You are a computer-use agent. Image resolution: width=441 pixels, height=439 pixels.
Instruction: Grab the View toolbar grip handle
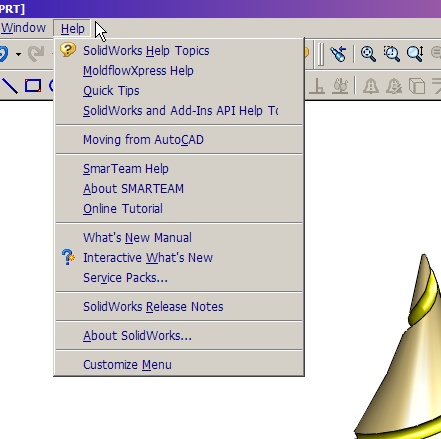click(320, 54)
